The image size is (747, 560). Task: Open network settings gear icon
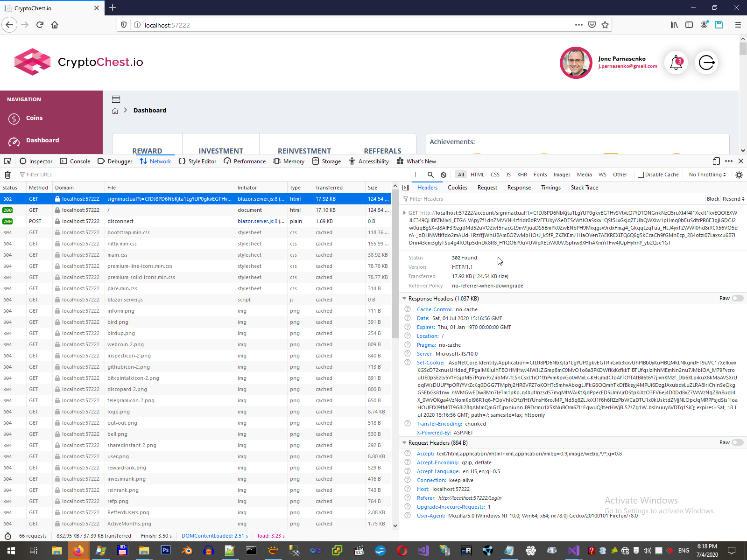pos(739,175)
